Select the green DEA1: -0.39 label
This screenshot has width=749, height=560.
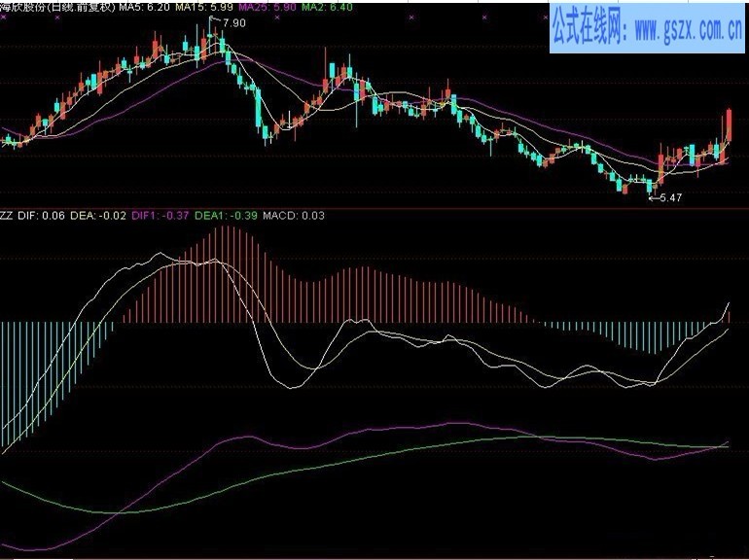[226, 215]
